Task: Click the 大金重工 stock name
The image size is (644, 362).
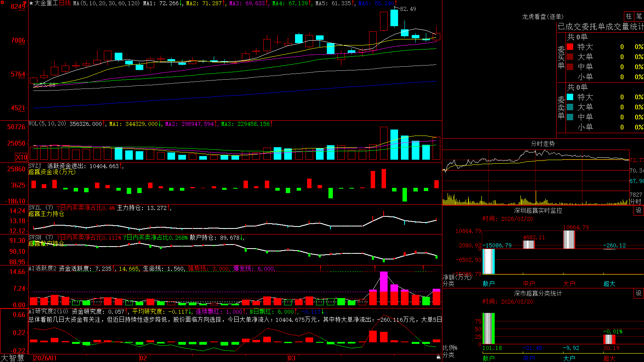Action: (46, 3)
